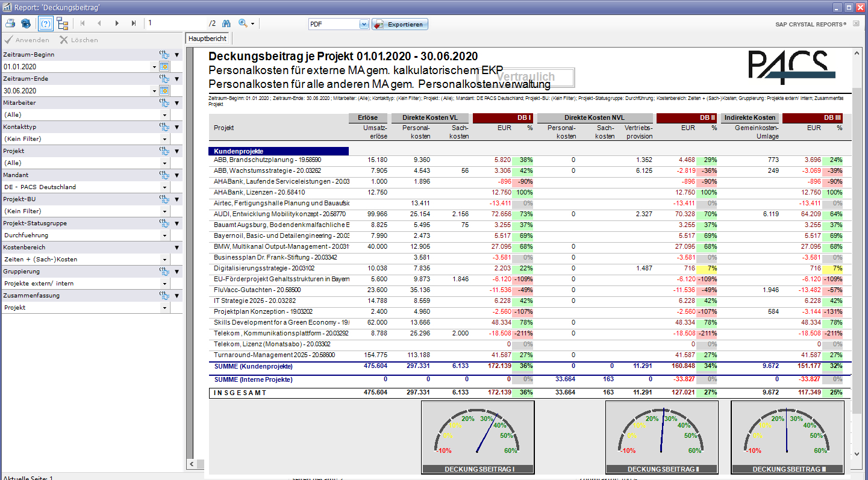This screenshot has width=868, height=480.
Task: Select the IT Strategie 2025 project row
Action: [x=527, y=301]
